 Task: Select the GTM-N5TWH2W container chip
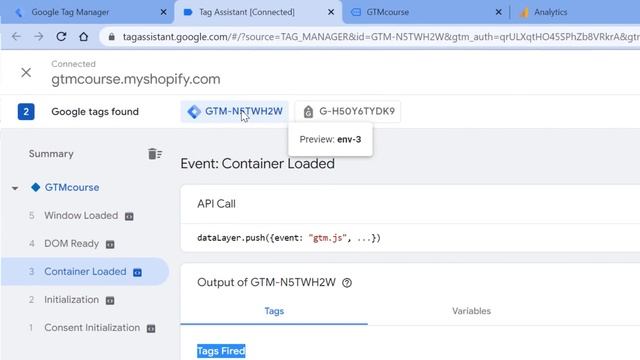pos(235,111)
